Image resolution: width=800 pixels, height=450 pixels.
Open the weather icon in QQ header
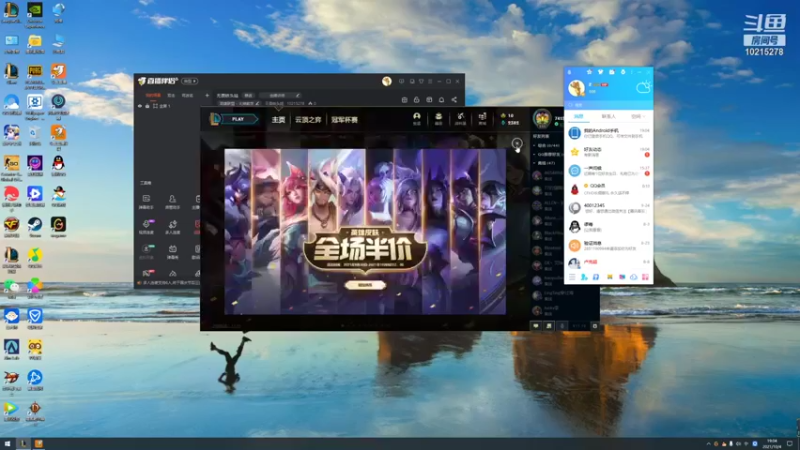[x=643, y=87]
